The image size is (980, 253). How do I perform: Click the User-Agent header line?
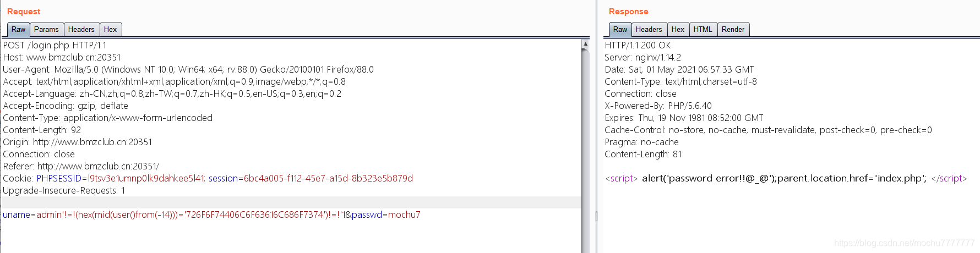pos(188,69)
